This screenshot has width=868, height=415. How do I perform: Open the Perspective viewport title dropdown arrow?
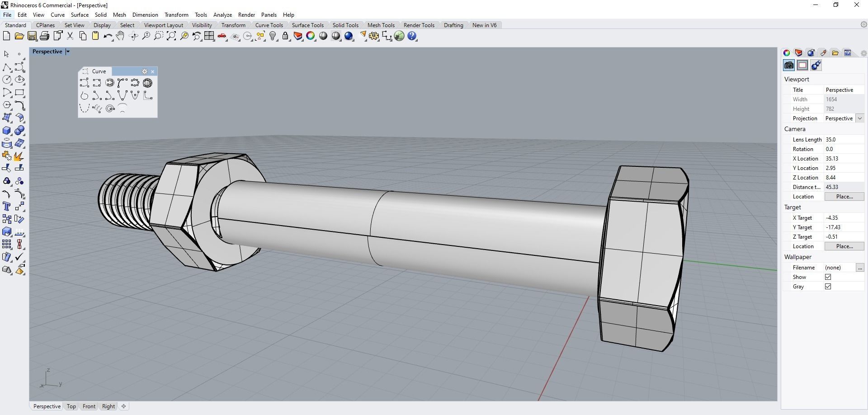[68, 52]
